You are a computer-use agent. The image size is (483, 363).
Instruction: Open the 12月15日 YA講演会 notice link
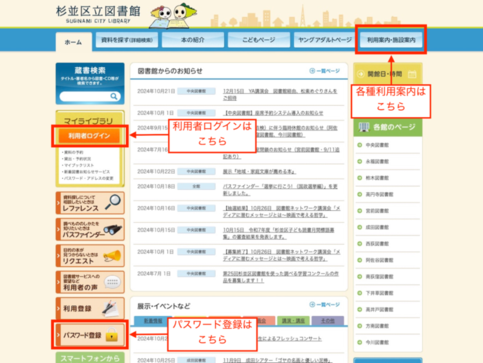(x=280, y=94)
